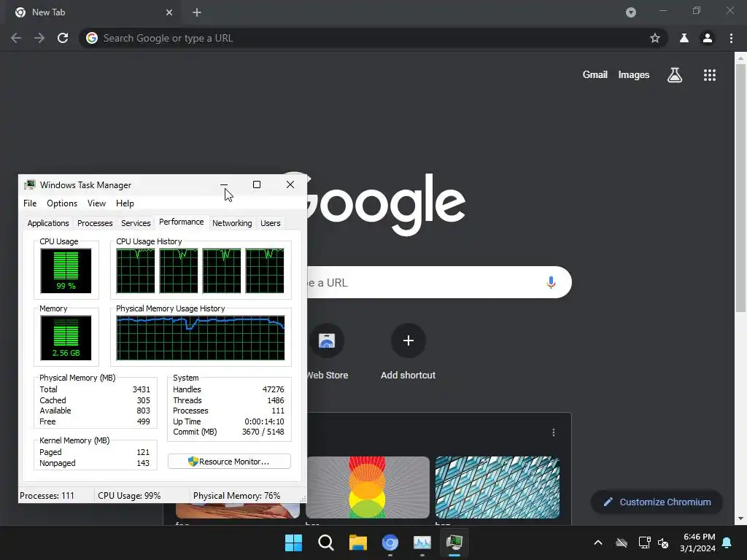
Task: Open taskbar Search
Action: pos(326,542)
